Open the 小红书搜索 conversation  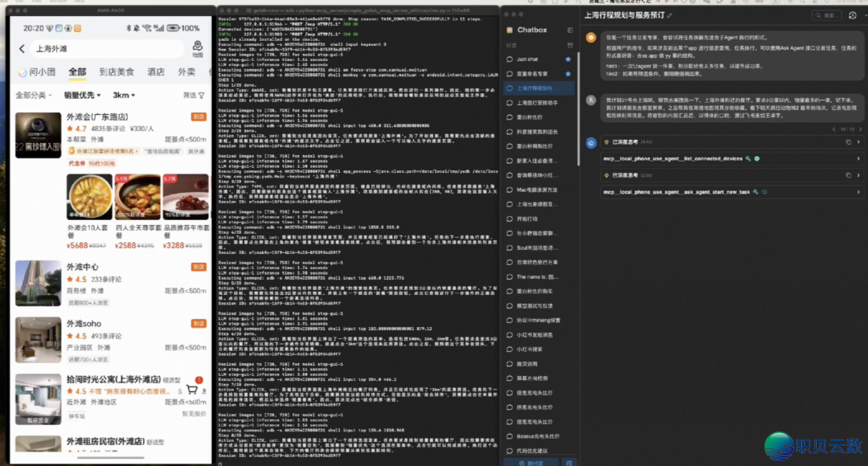(539, 349)
